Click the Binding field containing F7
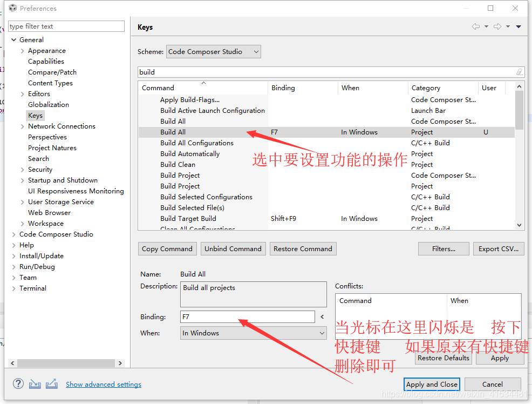 248,317
